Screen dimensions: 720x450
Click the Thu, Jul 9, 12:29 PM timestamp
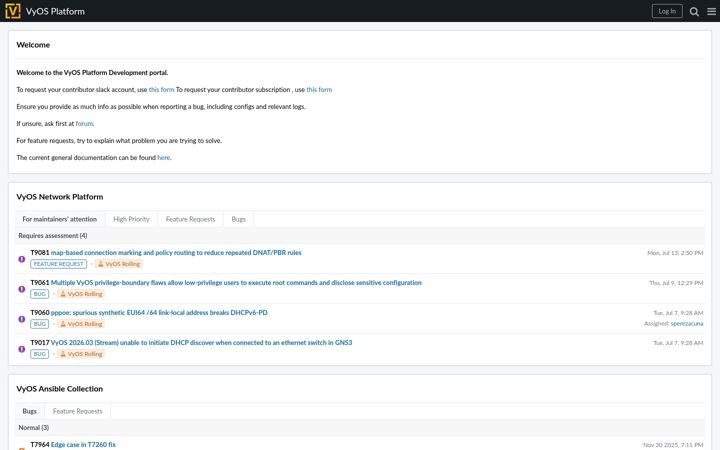coord(676,283)
